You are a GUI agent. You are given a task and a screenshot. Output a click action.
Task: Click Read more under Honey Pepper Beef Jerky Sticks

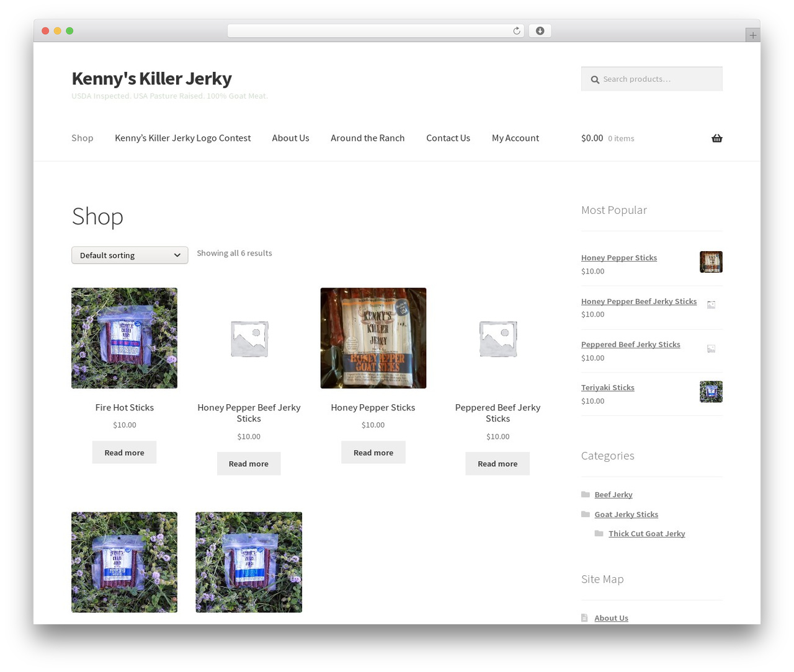tap(249, 464)
